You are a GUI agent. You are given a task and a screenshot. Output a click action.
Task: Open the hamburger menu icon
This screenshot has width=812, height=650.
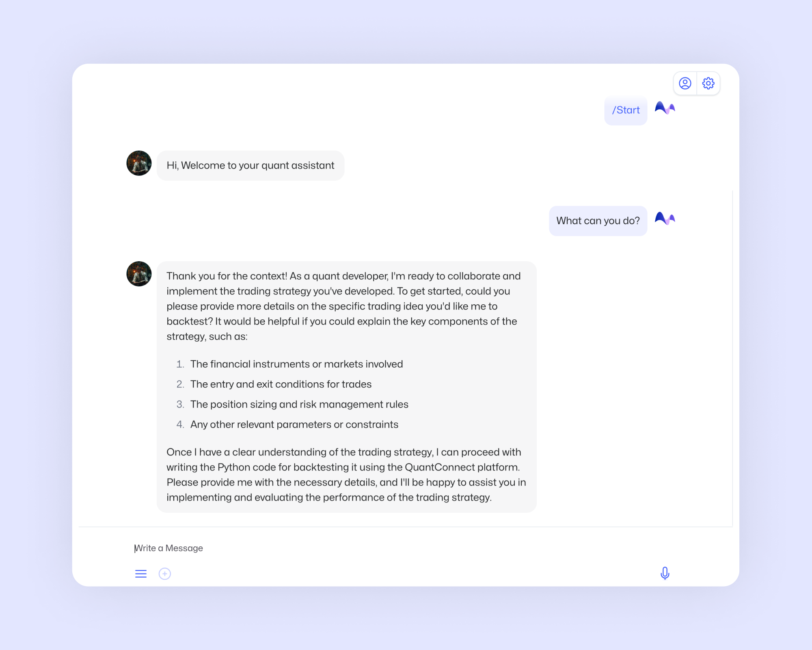(141, 574)
